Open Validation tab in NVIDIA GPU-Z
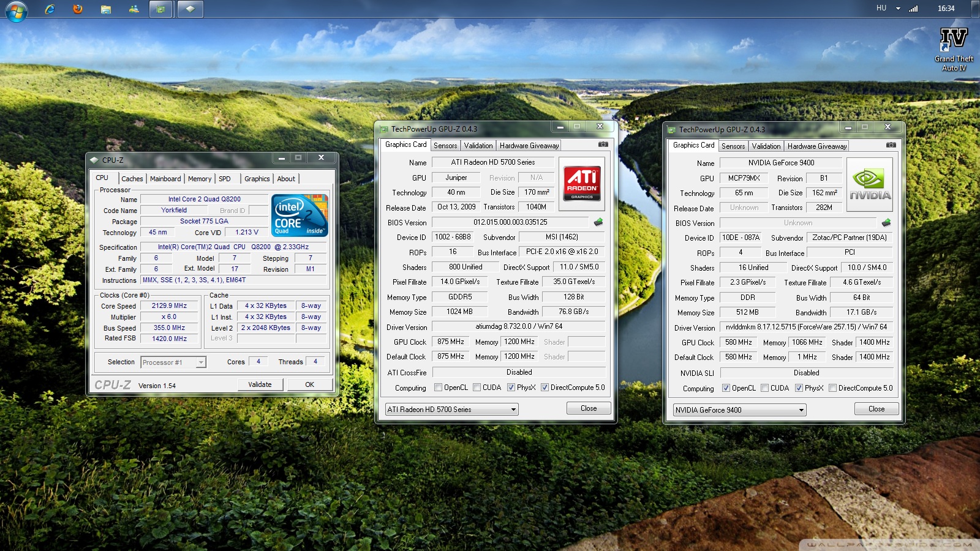This screenshot has height=551, width=980. 766,146
